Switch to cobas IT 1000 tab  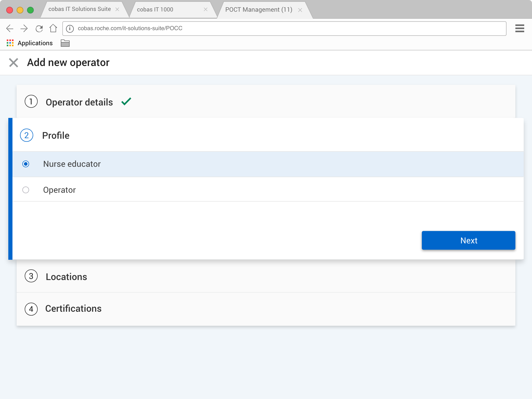click(x=155, y=10)
